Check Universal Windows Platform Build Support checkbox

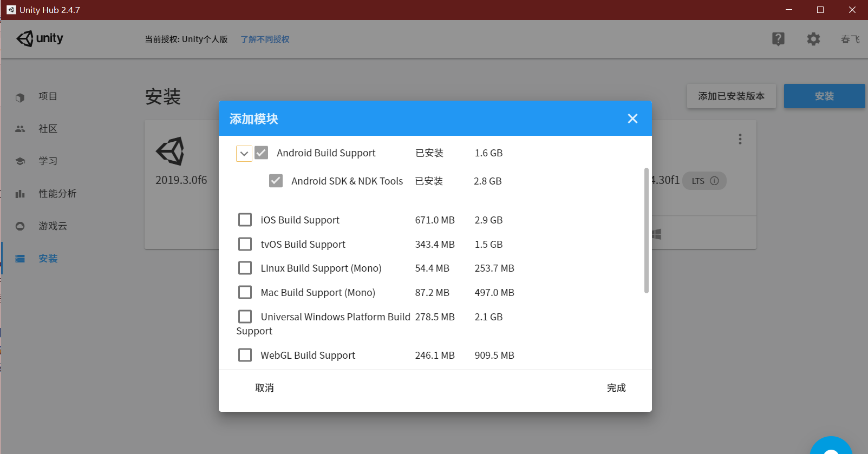click(245, 317)
